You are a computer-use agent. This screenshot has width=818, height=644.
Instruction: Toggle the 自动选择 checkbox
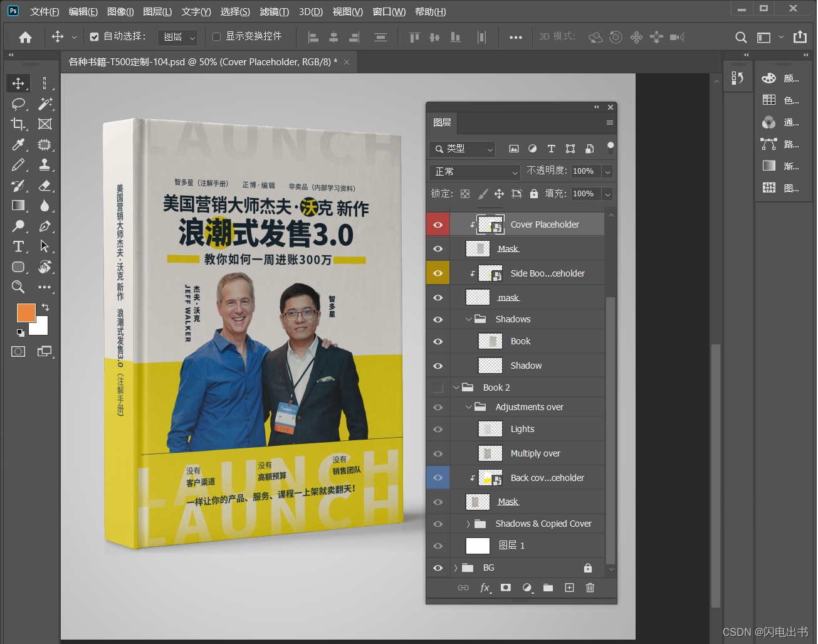point(94,37)
